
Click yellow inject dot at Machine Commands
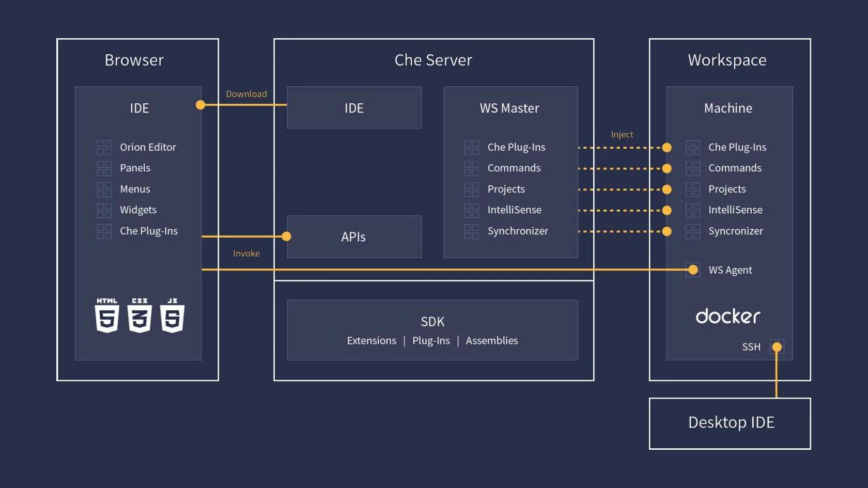point(667,168)
